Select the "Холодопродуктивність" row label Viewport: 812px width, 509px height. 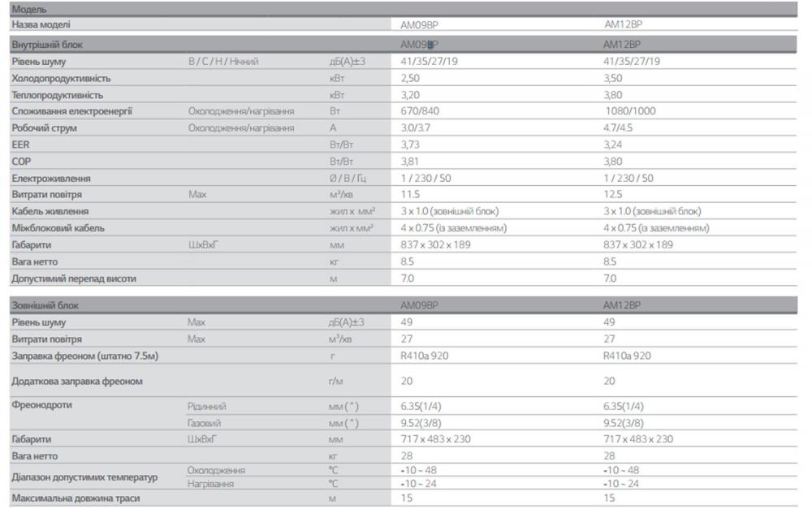tap(61, 79)
